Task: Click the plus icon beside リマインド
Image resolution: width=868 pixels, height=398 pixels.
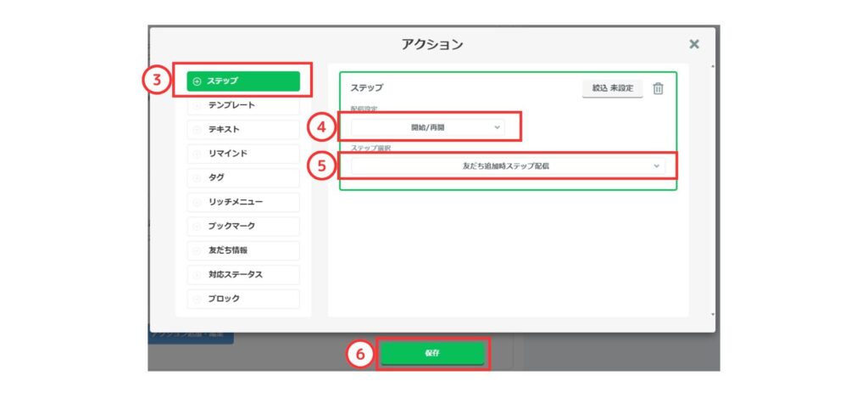Action: [198, 154]
